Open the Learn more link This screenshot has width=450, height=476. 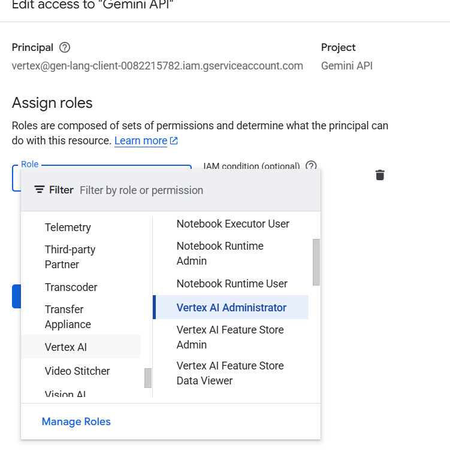(x=141, y=141)
